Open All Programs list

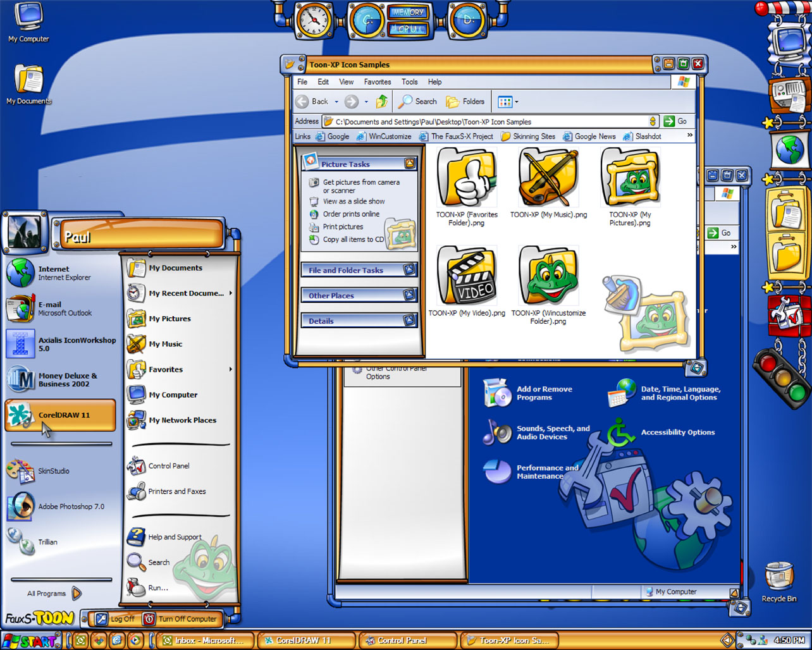[x=54, y=593]
